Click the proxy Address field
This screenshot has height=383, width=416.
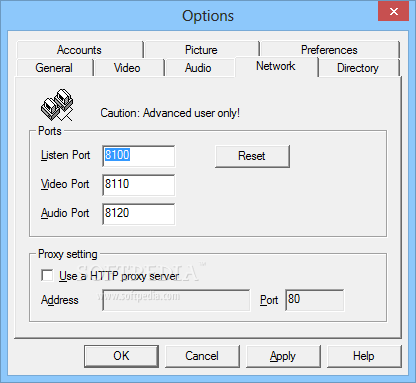point(176,300)
